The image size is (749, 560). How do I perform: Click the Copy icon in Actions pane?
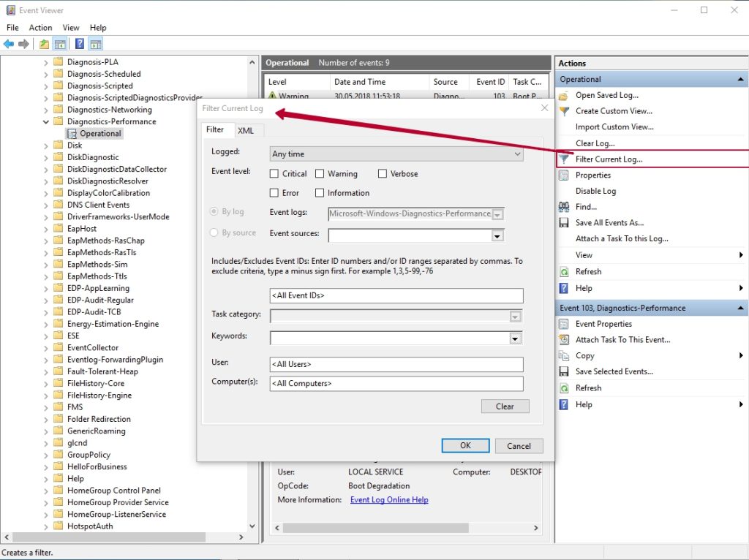coord(564,356)
